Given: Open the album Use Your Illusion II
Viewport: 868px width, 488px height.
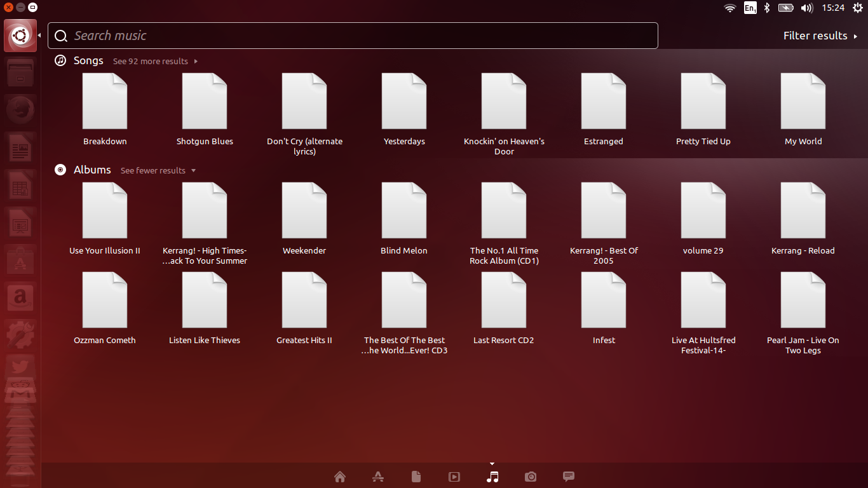Looking at the screenshot, I should (105, 219).
